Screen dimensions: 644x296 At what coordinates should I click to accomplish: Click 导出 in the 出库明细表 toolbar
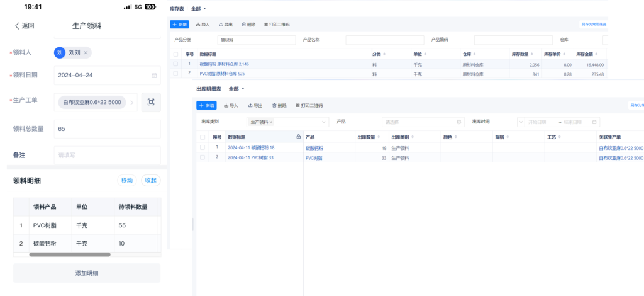(255, 106)
